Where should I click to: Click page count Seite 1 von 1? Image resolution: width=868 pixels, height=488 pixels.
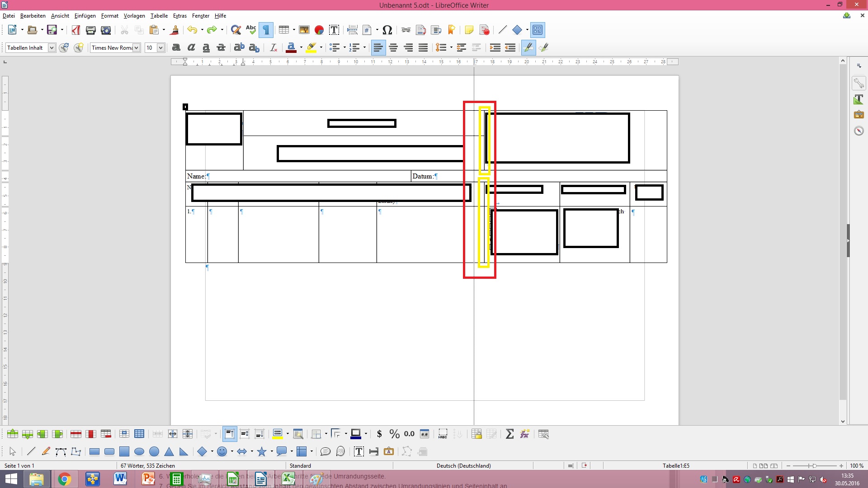19,465
